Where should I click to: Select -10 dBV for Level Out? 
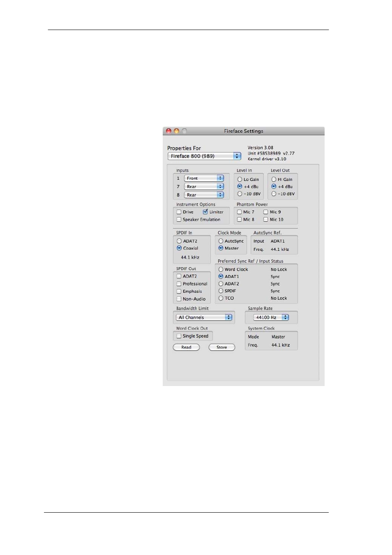tap(274, 194)
